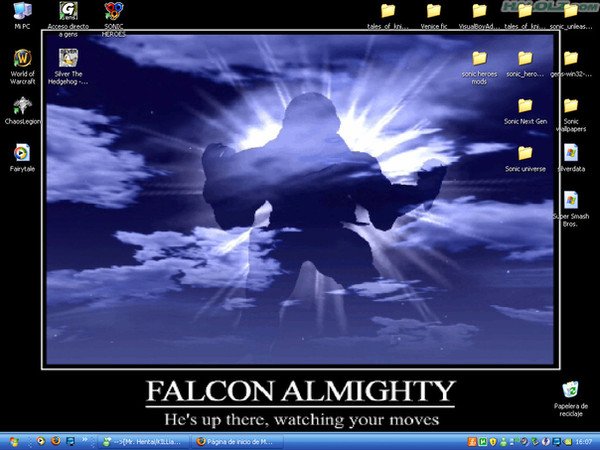The width and height of the screenshot is (600, 450).
Task: Open the green Messenger buddy tray icon
Action: [x=503, y=442]
